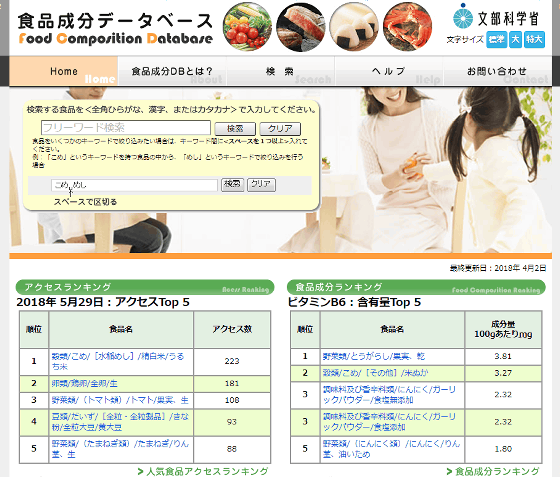
Task: Click the アクセスランキング green header
Action: [145, 287]
